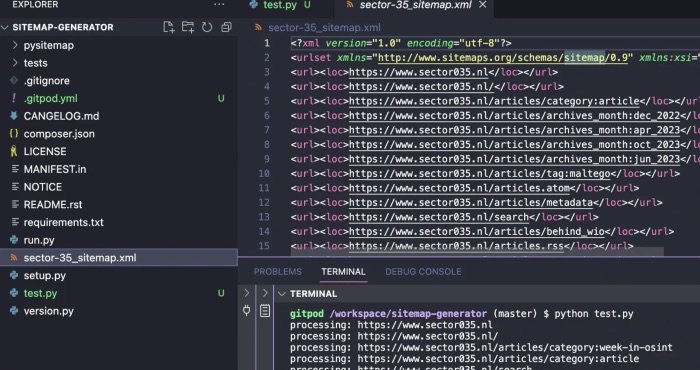Viewport: 700px width, 370px height.
Task: Open composer.json file
Action: point(59,134)
